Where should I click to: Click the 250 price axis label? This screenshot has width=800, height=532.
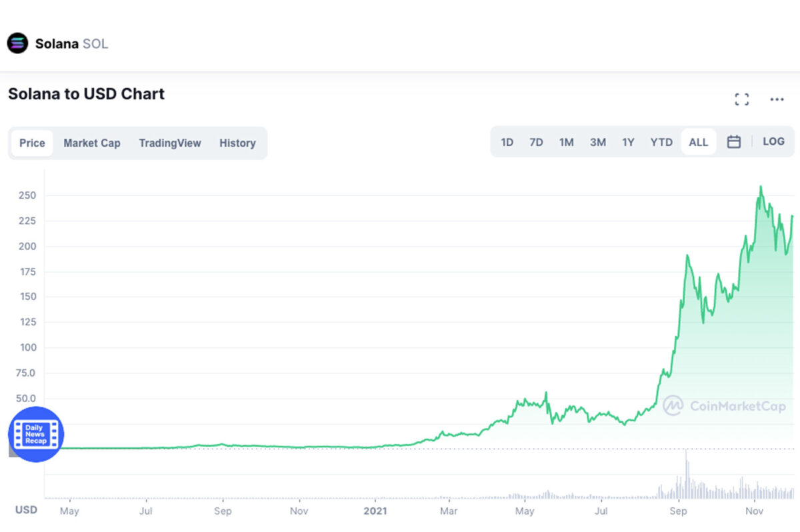click(27, 195)
